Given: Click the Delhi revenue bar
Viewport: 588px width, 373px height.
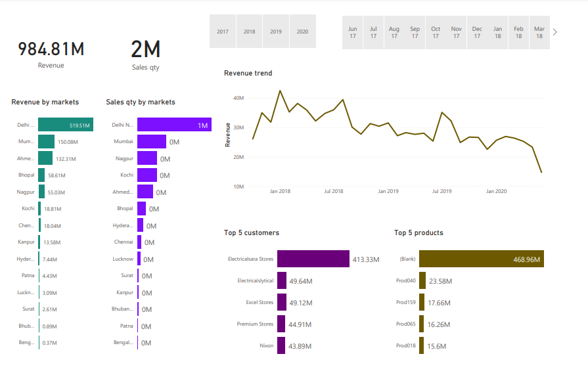Looking at the screenshot, I should 65,125.
